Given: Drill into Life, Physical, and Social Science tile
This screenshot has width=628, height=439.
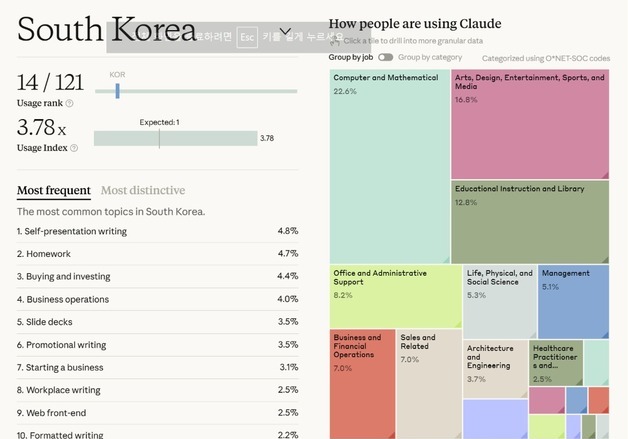Looking at the screenshot, I should [500, 302].
